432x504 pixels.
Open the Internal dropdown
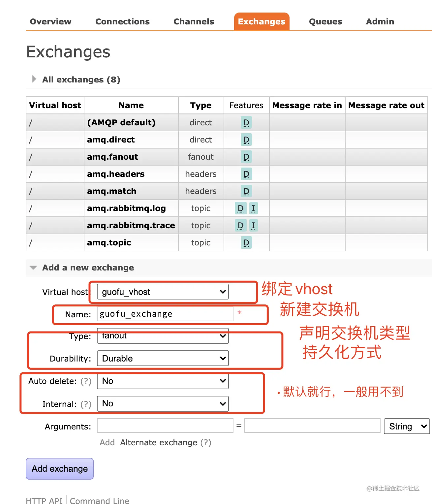[x=163, y=403]
